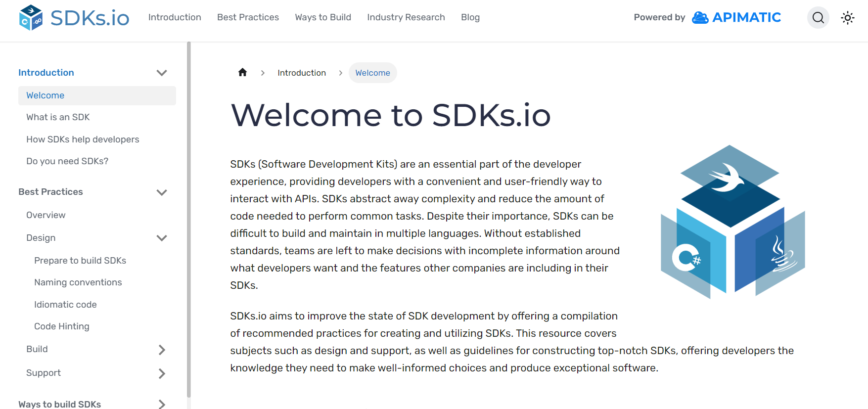The height and width of the screenshot is (409, 868).
Task: Expand the Build subsection arrow
Action: click(162, 350)
